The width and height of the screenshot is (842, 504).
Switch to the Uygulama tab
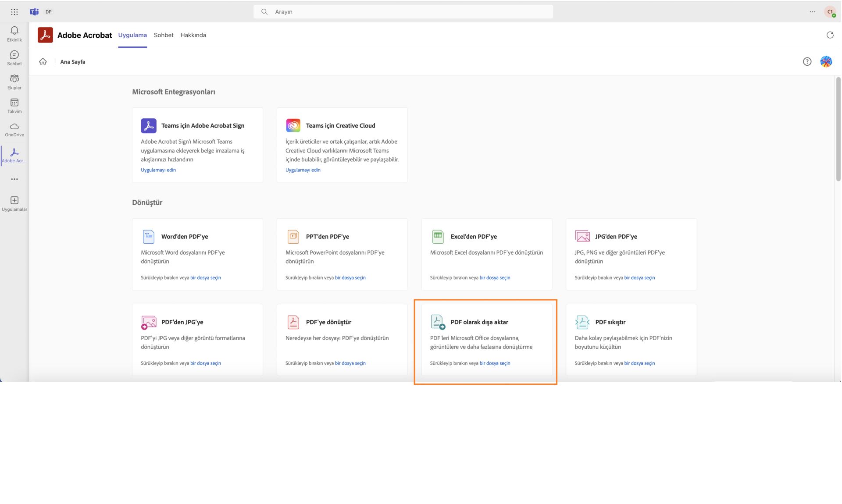click(132, 35)
